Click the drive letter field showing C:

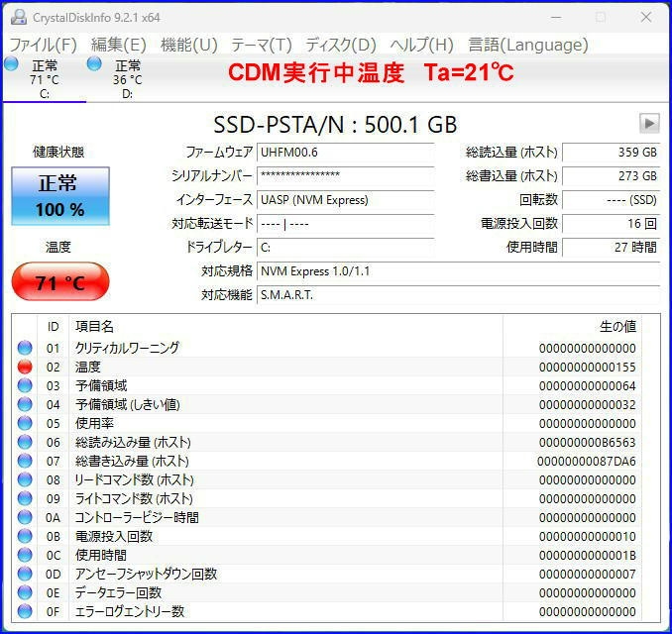pyautogui.click(x=346, y=248)
